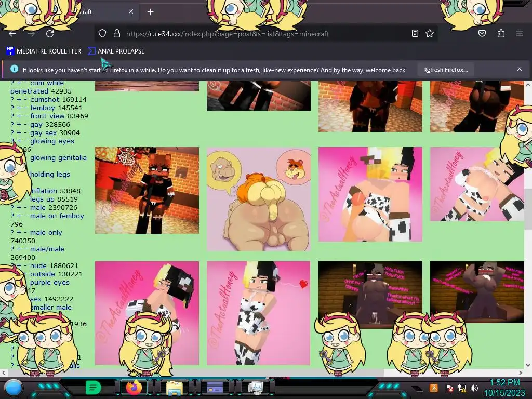
Task: Close the current browser tab
Action: [131, 11]
